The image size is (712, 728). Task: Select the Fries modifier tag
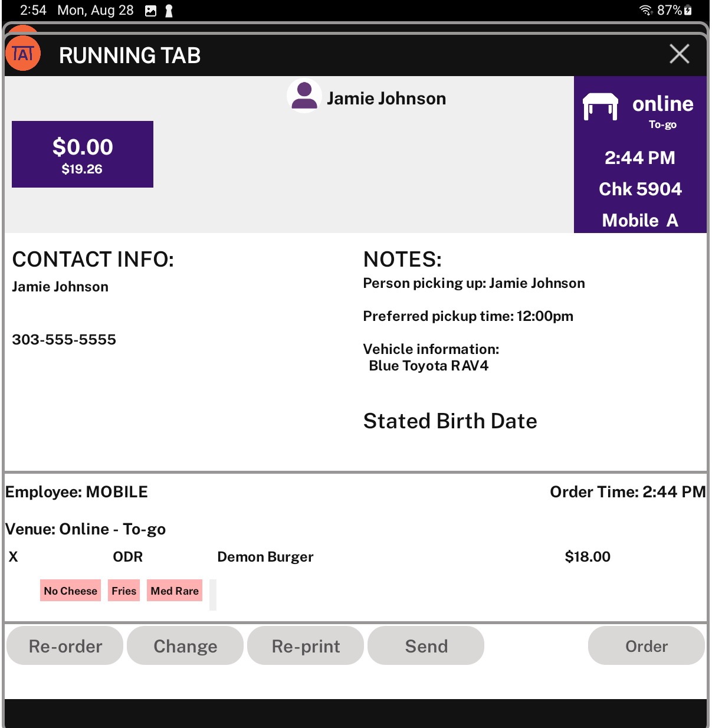coord(124,591)
